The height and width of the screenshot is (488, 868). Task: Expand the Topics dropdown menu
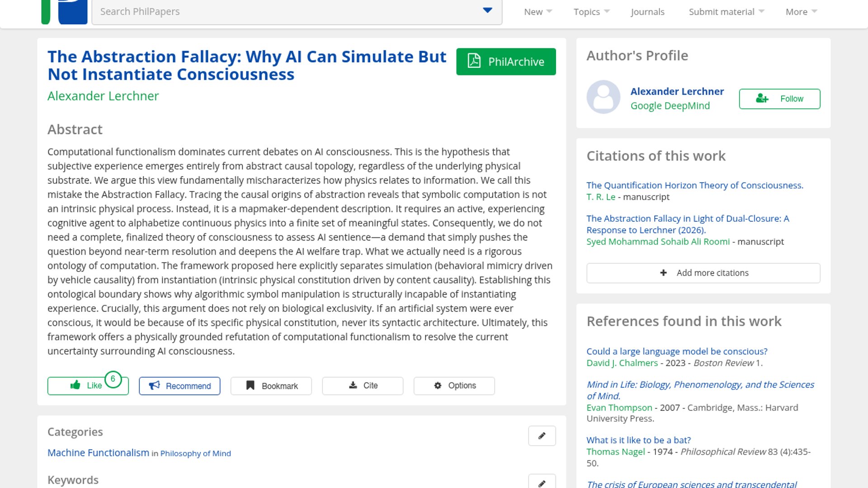[591, 12]
